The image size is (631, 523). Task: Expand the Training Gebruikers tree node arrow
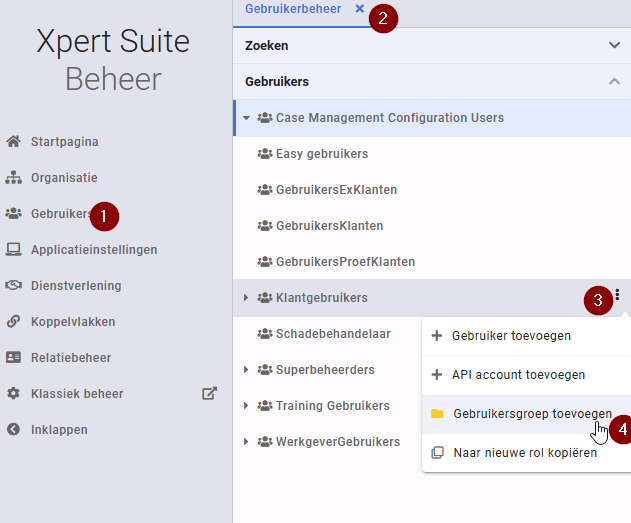coord(246,406)
